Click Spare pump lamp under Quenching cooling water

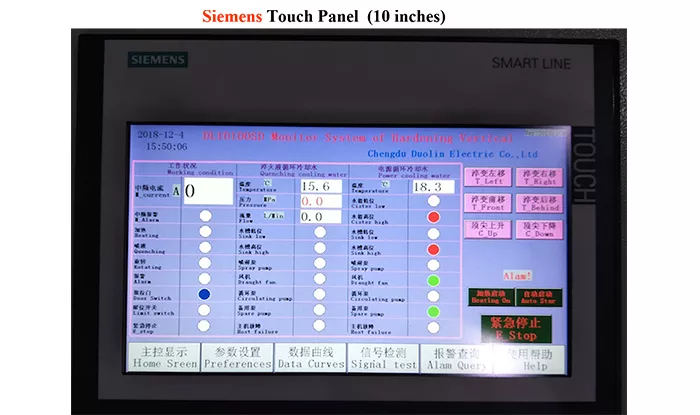319,310
